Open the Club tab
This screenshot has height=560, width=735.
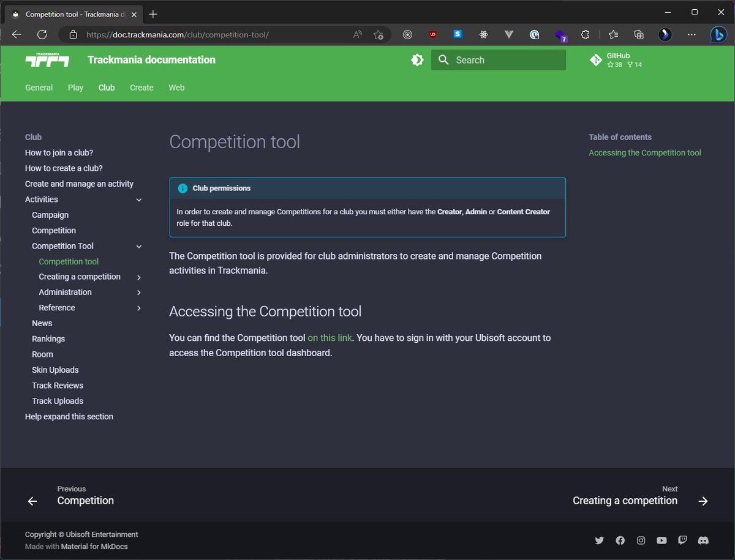pyautogui.click(x=107, y=88)
